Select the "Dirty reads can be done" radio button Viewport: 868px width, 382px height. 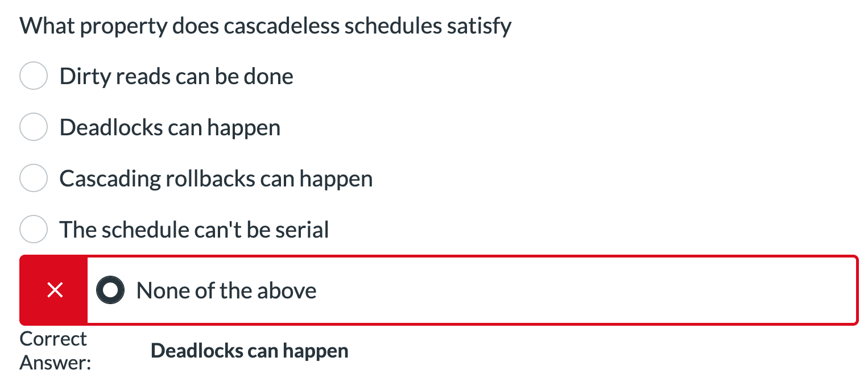click(33, 76)
